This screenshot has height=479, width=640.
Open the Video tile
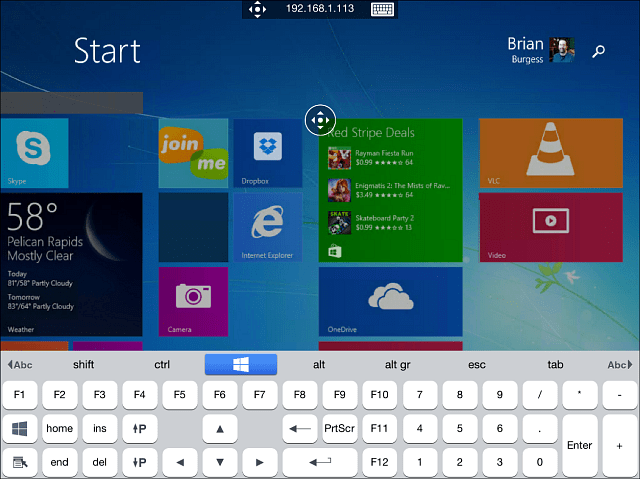point(551,227)
